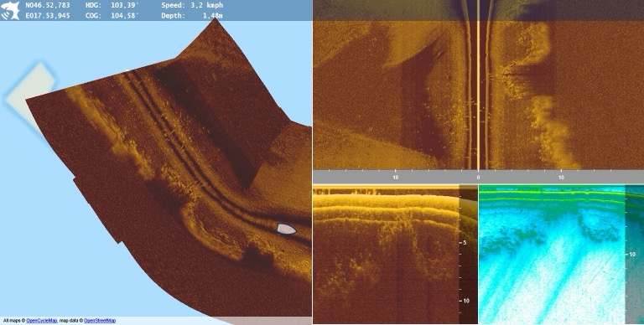The height and width of the screenshot is (325, 644).
Task: Click the right 10 mark on sidescan range scale
Action: click(561, 178)
